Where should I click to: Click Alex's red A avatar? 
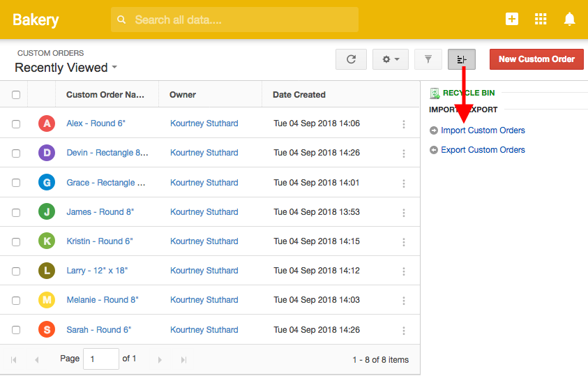coord(47,123)
